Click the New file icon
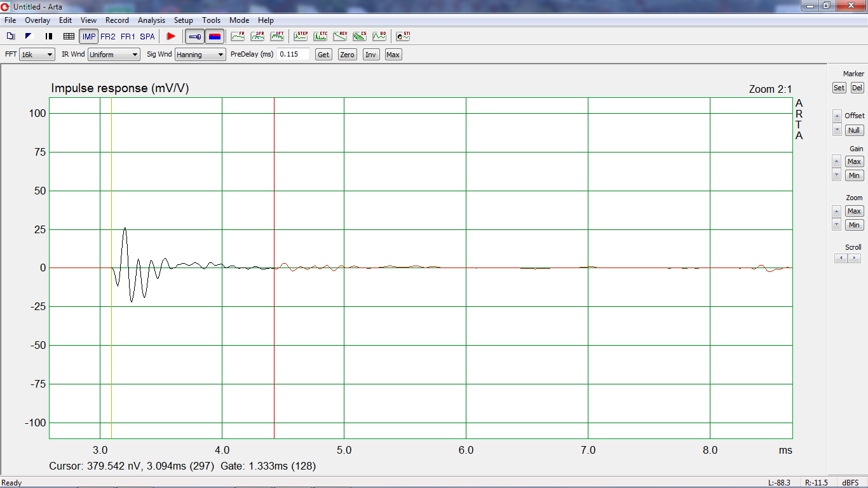The height and width of the screenshot is (488, 868). point(11,36)
